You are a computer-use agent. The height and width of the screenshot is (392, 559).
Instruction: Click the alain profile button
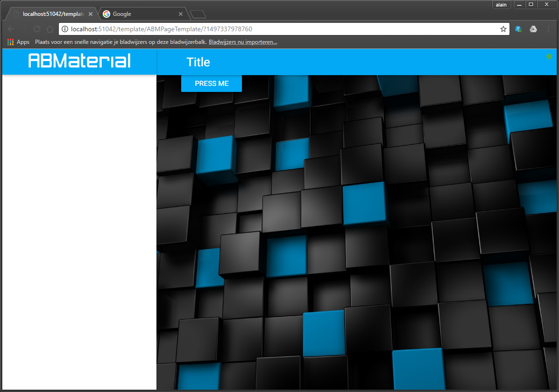pos(501,5)
